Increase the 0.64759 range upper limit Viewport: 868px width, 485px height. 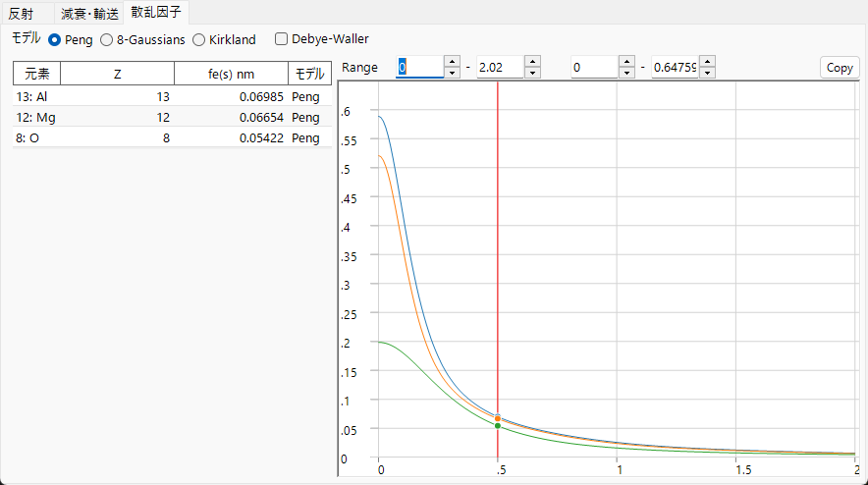pos(708,62)
